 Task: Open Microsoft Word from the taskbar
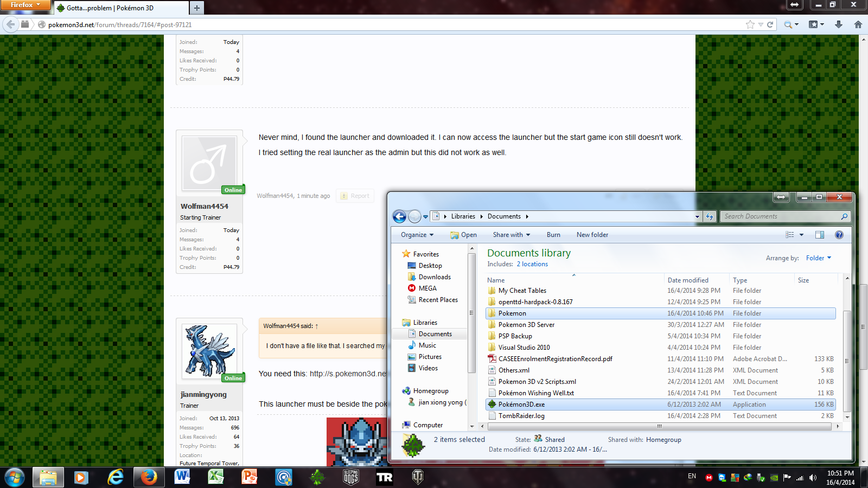pos(182,477)
